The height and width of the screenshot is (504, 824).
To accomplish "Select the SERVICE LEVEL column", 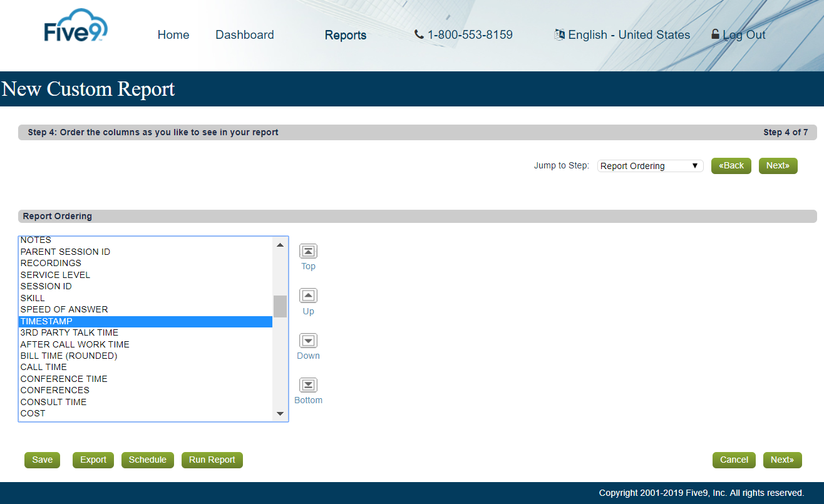I will pyautogui.click(x=55, y=274).
